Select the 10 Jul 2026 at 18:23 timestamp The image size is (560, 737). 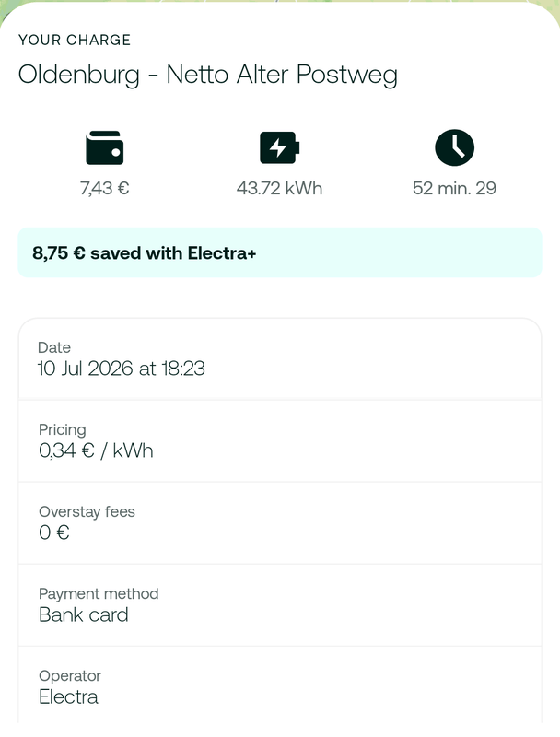tap(122, 368)
